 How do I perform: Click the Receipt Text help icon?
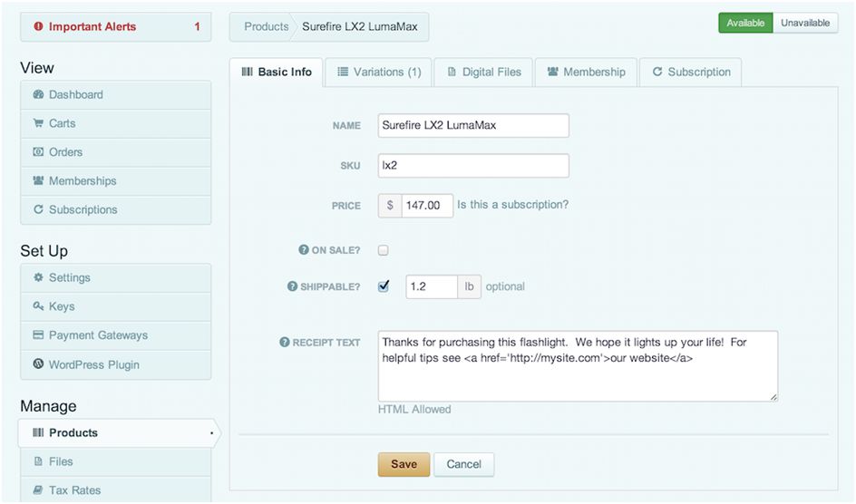point(285,343)
